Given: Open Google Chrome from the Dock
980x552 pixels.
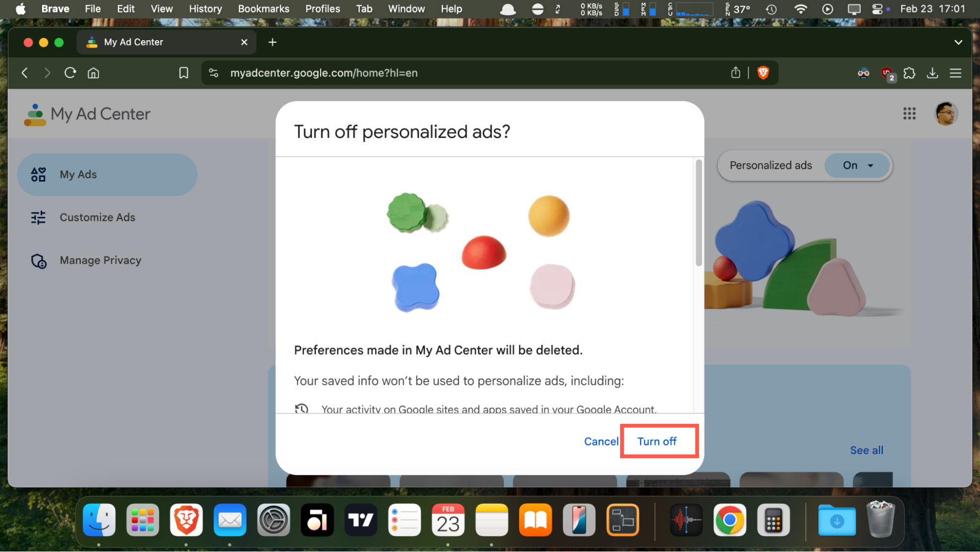Looking at the screenshot, I should coord(729,520).
